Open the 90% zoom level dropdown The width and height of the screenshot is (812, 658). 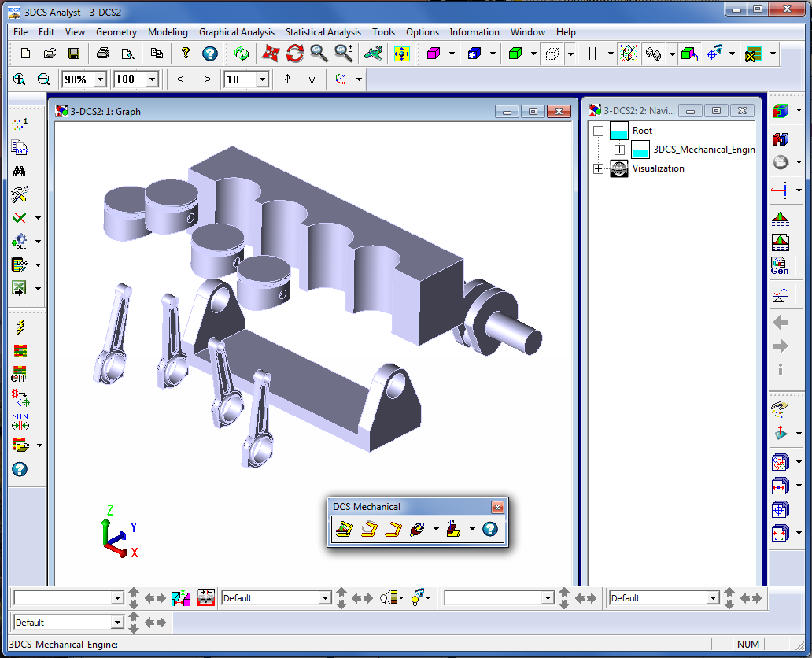pos(100,79)
